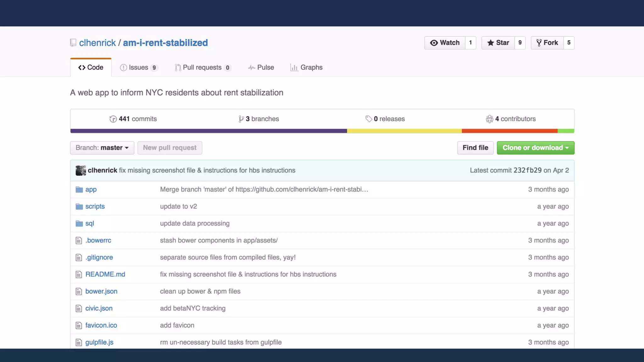Click the branches fork icon
Screen dimensions: 644x362
pyautogui.click(x=241, y=119)
